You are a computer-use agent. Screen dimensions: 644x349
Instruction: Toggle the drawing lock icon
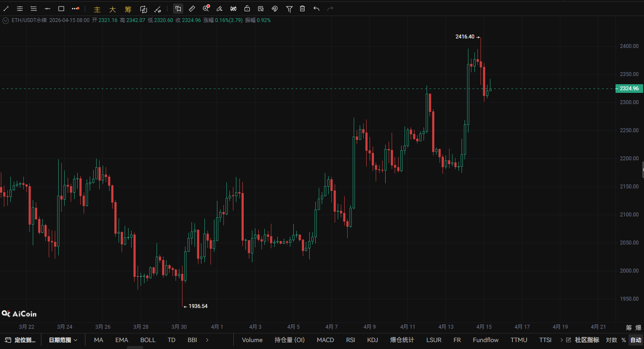[x=247, y=9]
